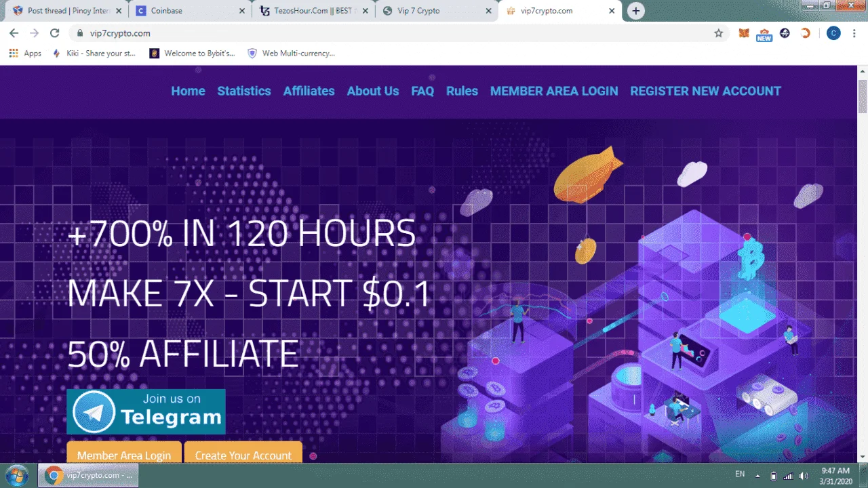
Task: Click the page vertical scrollbar thumb
Action: pyautogui.click(x=863, y=96)
